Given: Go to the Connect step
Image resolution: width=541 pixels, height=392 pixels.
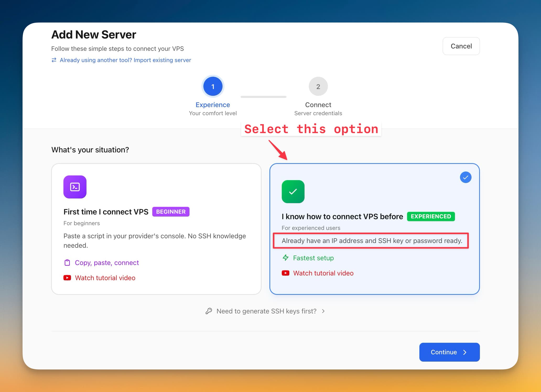Looking at the screenshot, I should point(318,86).
